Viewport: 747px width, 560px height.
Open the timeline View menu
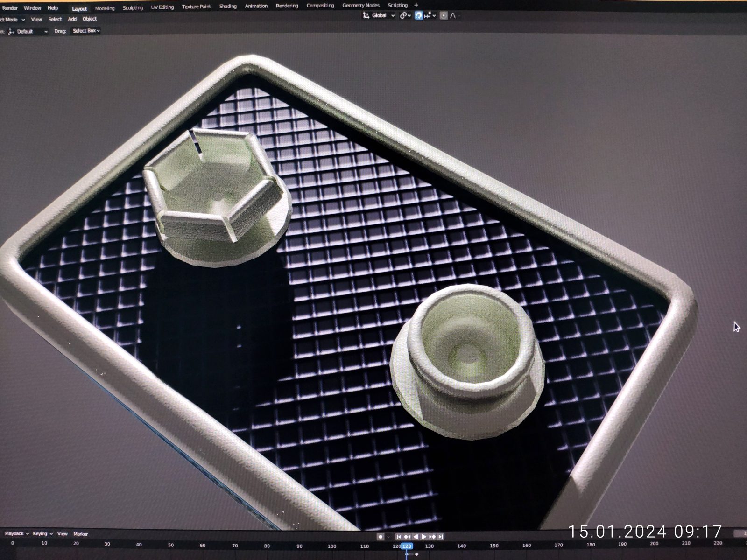coord(63,533)
